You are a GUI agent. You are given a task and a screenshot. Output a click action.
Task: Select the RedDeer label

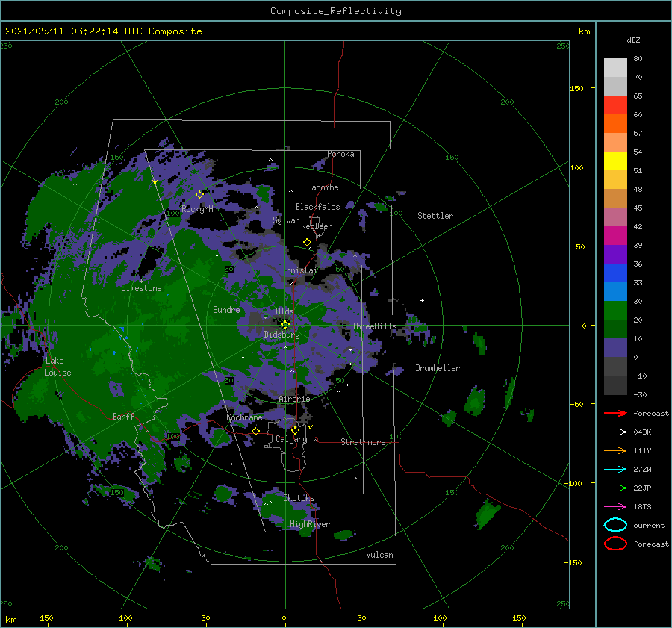pos(317,226)
